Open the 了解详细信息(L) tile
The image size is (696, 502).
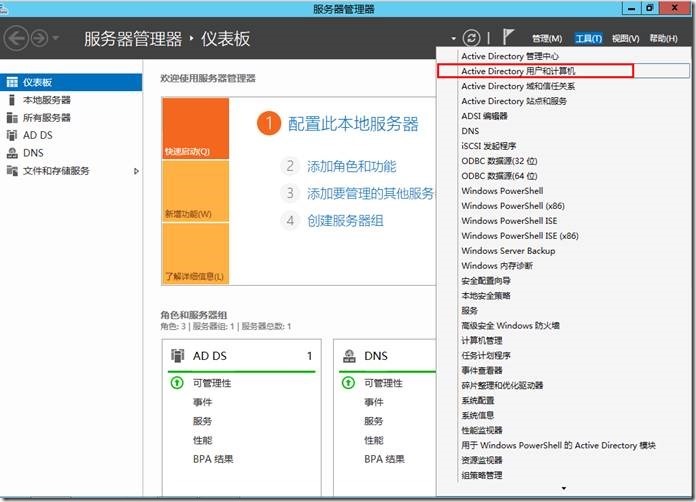point(196,253)
